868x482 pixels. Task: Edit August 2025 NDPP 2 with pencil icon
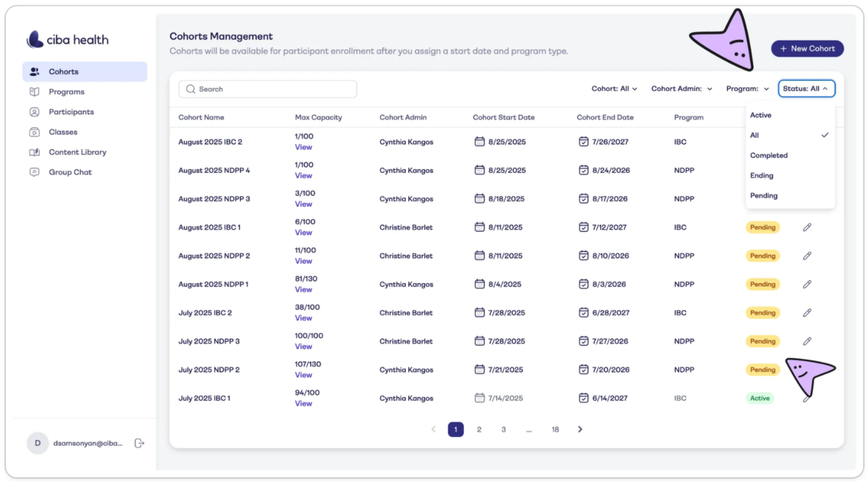(x=807, y=255)
